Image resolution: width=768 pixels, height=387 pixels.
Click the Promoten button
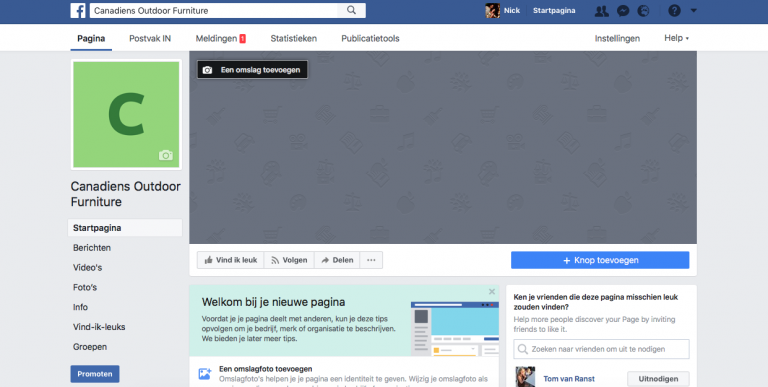pos(95,374)
